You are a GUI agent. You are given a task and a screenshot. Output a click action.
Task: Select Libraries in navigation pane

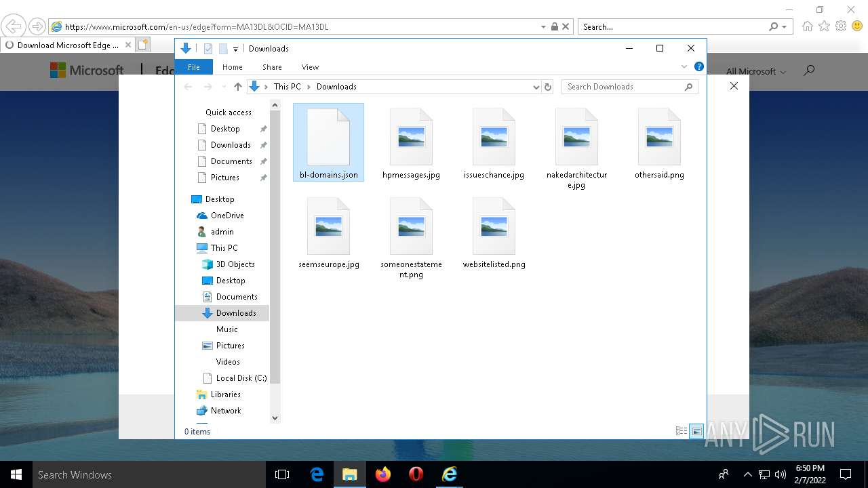[225, 394]
